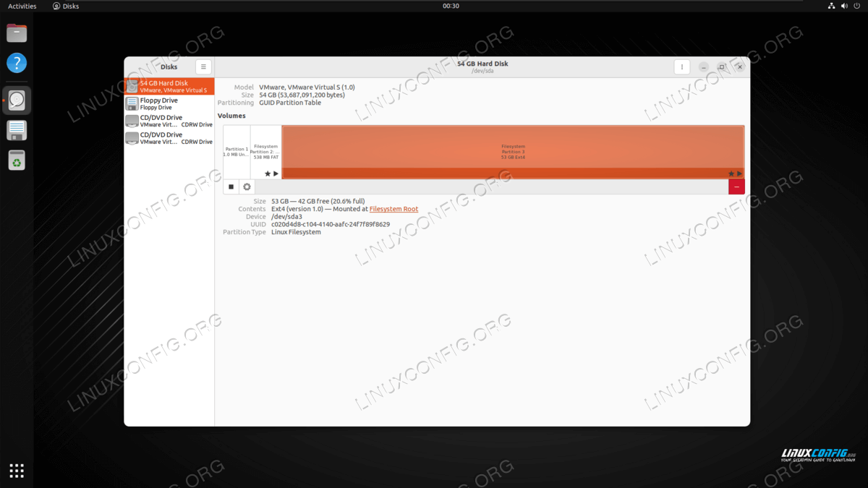Select the 54 GB Hard Disk drive
This screenshot has height=488, width=868.
pos(169,87)
